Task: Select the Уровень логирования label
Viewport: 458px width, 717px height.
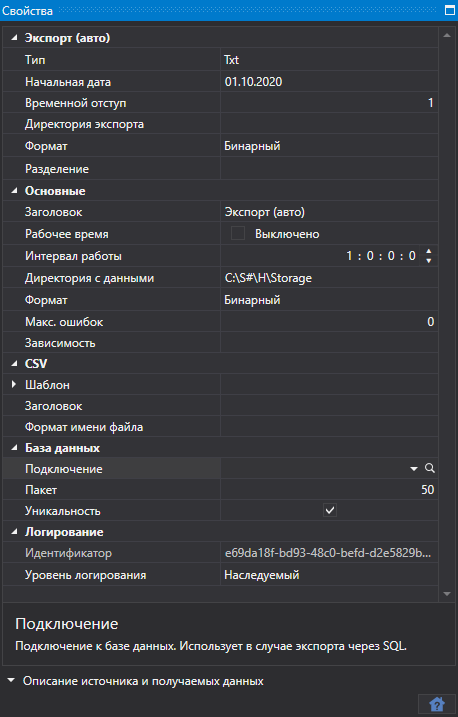Action: 85,575
